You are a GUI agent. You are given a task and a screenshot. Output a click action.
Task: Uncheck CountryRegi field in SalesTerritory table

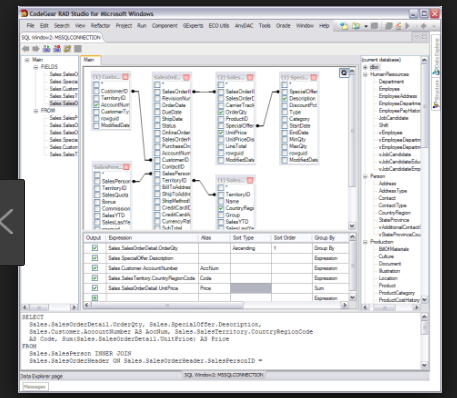click(x=221, y=208)
